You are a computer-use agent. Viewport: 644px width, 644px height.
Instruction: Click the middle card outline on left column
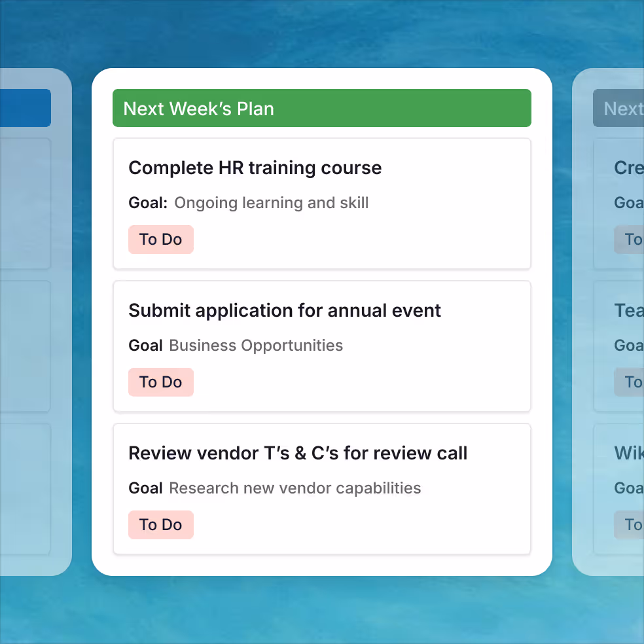[x=26, y=346]
